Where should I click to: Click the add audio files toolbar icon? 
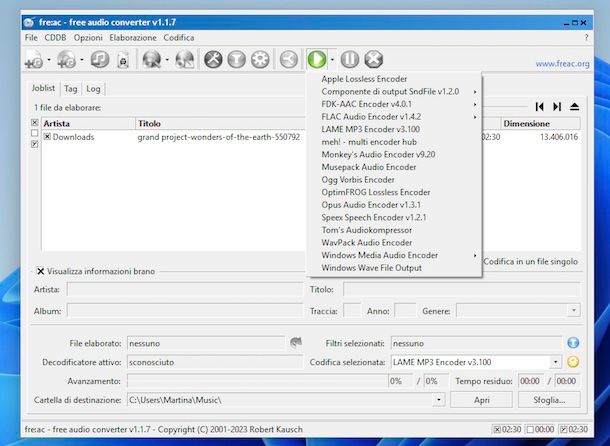(x=34, y=60)
